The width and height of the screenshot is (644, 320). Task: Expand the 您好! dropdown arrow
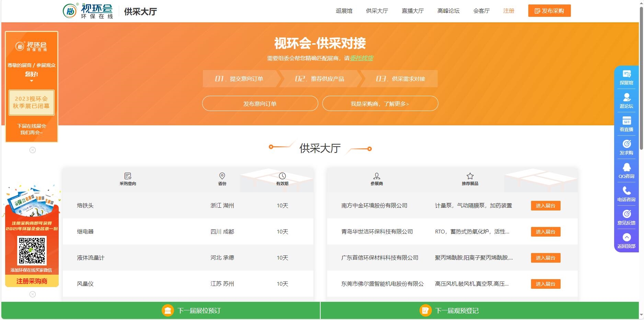click(x=32, y=81)
